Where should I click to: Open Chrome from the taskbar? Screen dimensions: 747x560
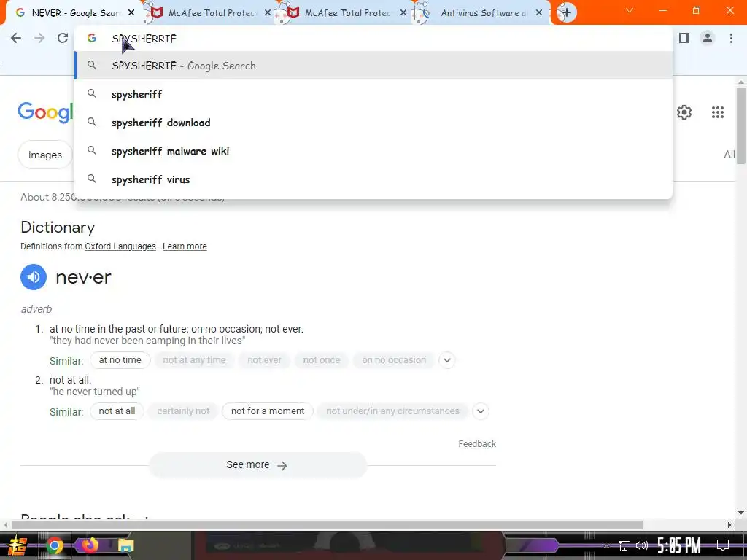(54, 545)
